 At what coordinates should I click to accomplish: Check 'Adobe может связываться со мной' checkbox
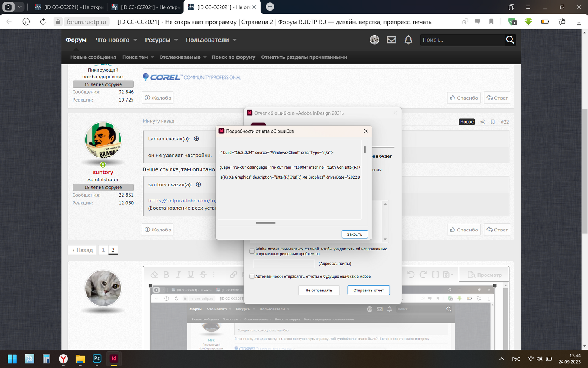(x=252, y=251)
